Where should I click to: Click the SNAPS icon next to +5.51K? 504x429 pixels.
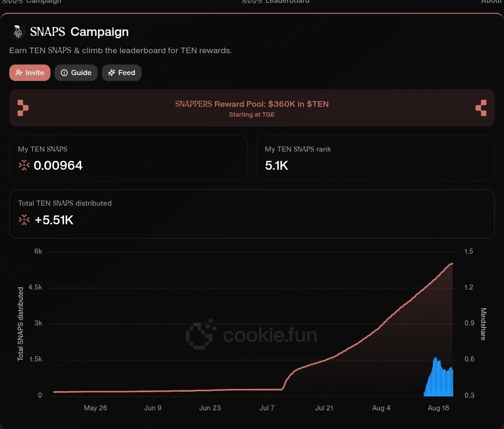pyautogui.click(x=24, y=220)
